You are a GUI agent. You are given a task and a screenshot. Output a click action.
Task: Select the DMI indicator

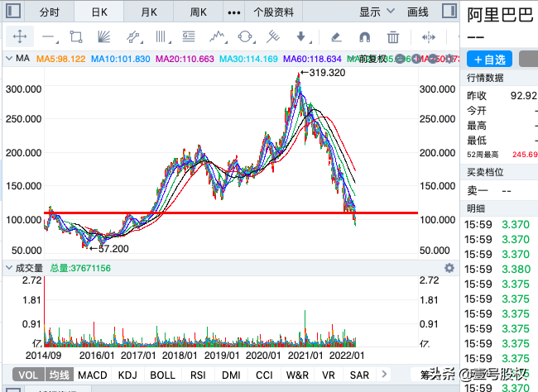[x=231, y=375]
